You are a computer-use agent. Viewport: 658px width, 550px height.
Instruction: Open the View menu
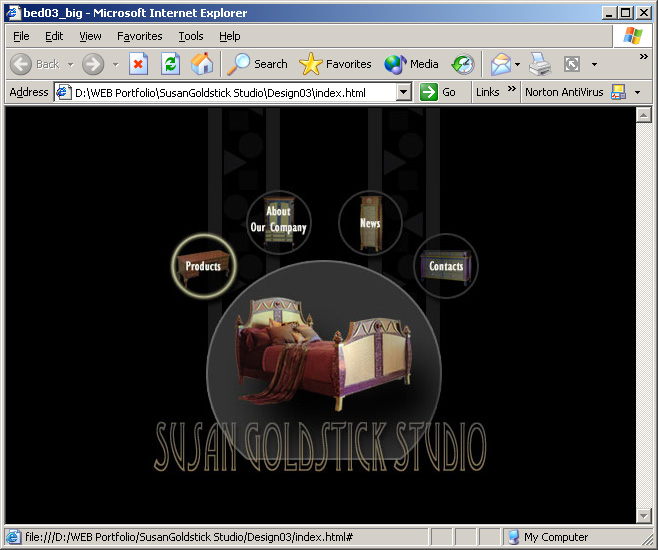point(90,36)
